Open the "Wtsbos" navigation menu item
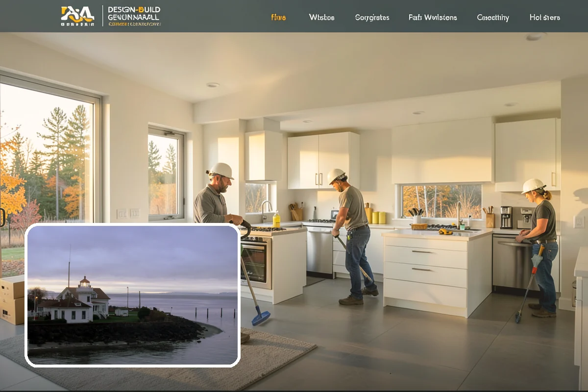The height and width of the screenshot is (392, 588). click(x=322, y=18)
